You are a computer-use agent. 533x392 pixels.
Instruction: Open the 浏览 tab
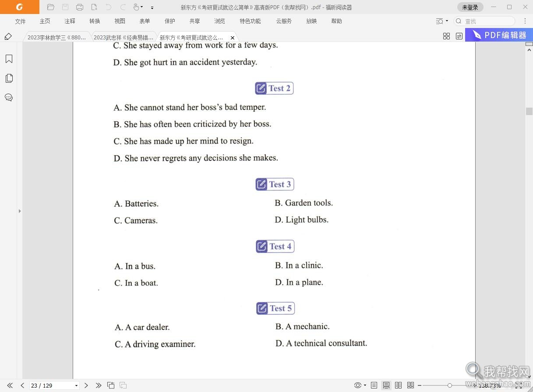(x=219, y=21)
